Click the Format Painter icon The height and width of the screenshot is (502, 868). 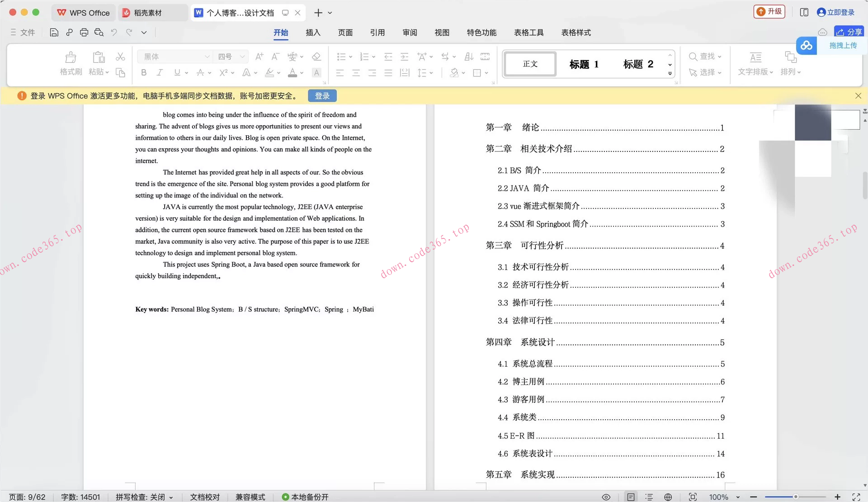coord(71,57)
